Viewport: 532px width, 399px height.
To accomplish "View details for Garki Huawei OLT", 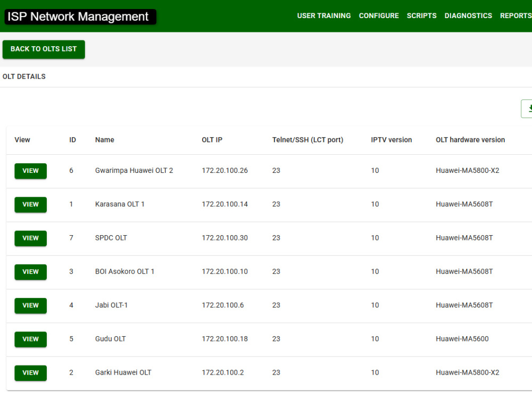I will point(30,373).
